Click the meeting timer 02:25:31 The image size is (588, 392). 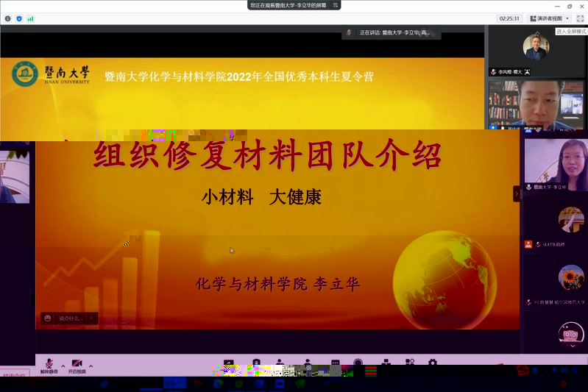[x=509, y=18]
